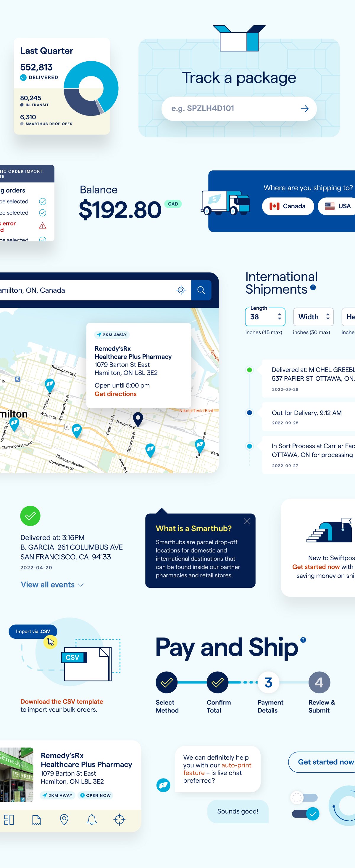Click the red warning triangle in order import
The width and height of the screenshot is (355, 868).
[42, 226]
